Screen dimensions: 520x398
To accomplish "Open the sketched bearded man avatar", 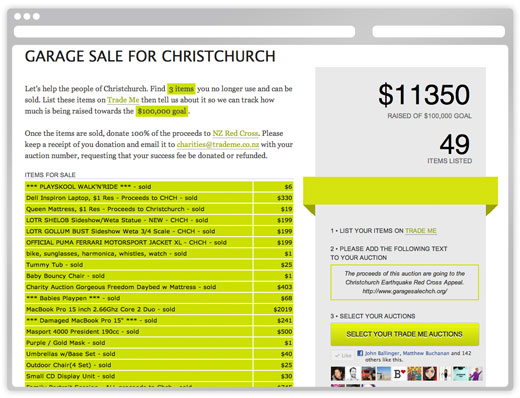I will pos(353,374).
